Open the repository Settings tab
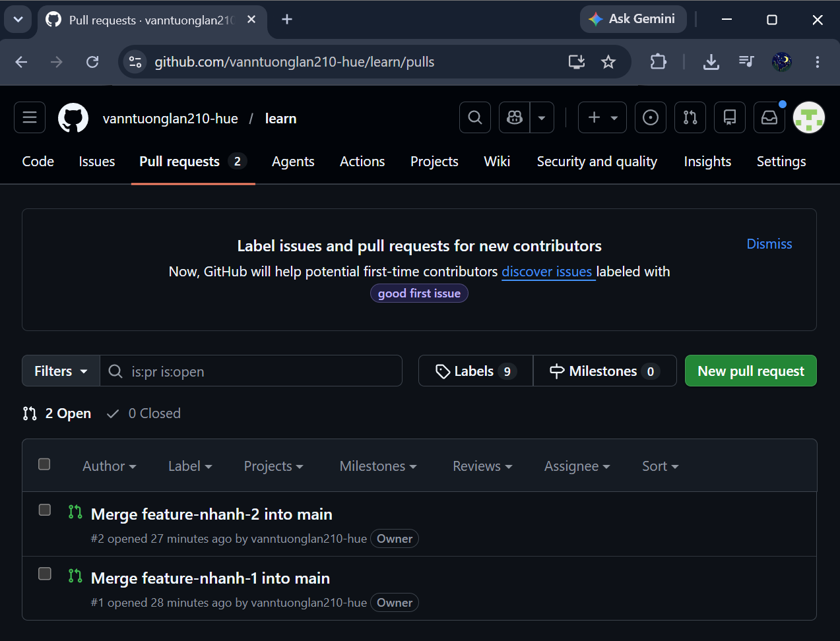This screenshot has height=641, width=840. coord(781,162)
